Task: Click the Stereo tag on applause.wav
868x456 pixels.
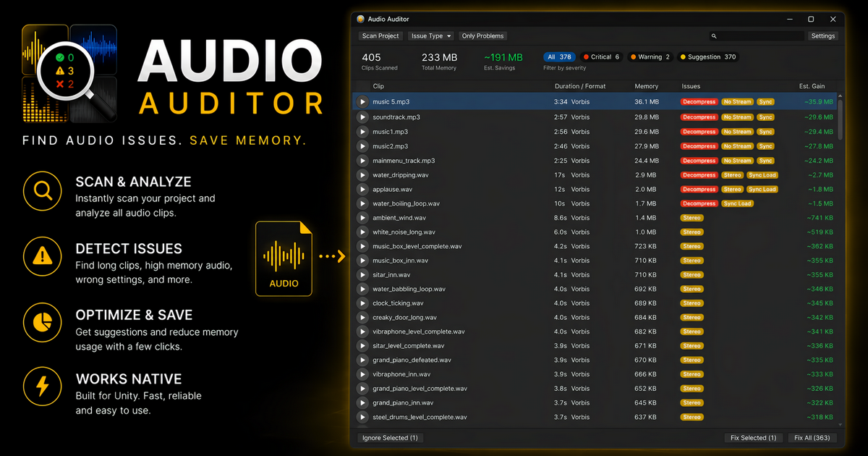Action: coord(732,190)
